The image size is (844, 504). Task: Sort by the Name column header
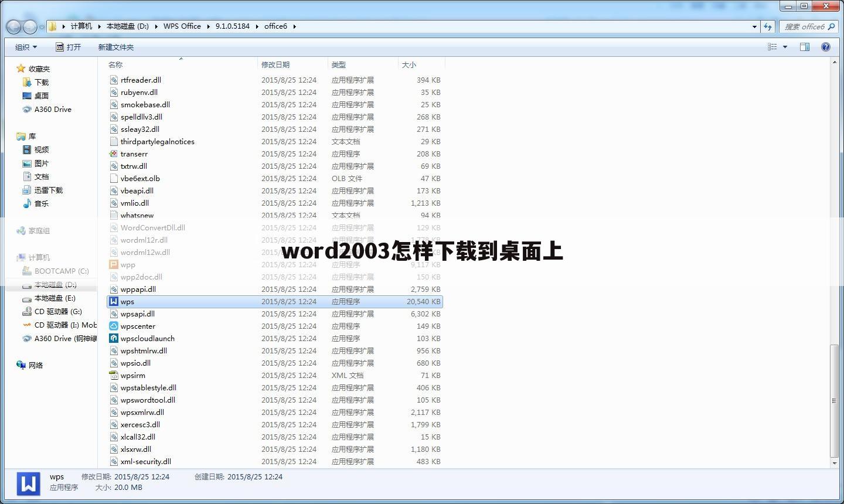(x=181, y=64)
